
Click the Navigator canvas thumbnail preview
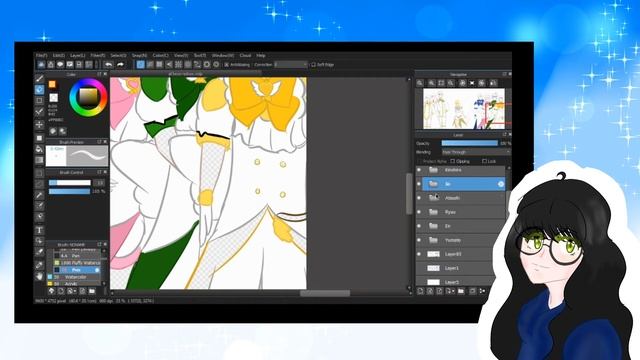464,109
